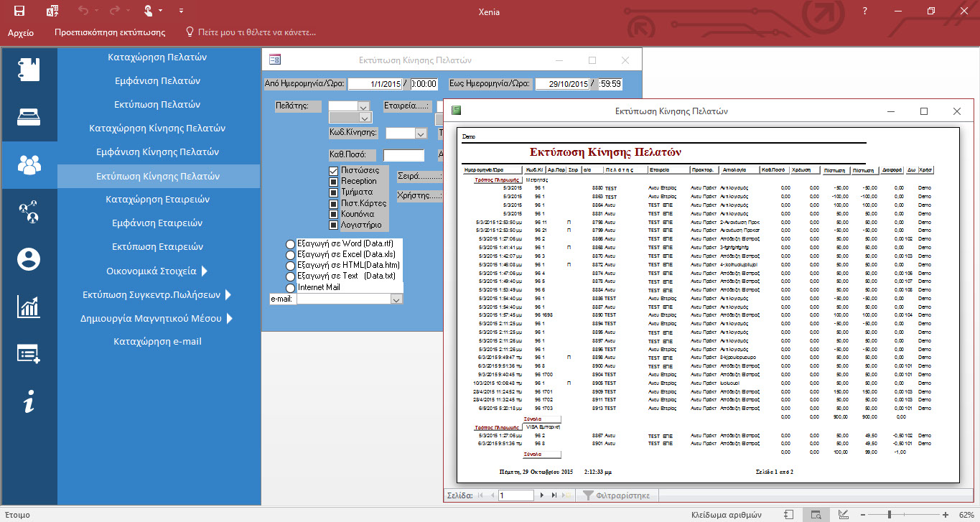Open the customers group icon in the sidebar
The image size is (980, 522).
point(29,164)
